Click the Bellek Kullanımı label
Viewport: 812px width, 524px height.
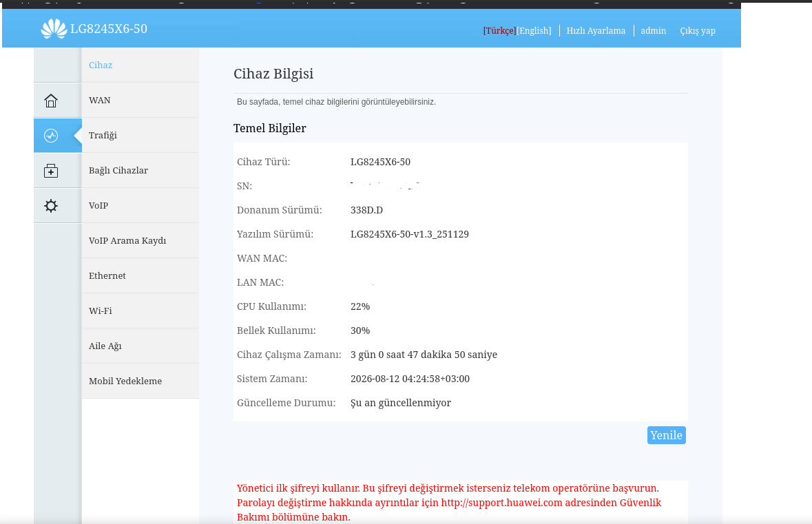coord(276,331)
